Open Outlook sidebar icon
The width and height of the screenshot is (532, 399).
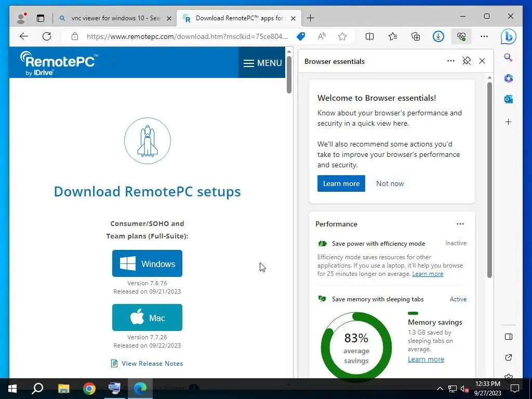click(x=508, y=99)
